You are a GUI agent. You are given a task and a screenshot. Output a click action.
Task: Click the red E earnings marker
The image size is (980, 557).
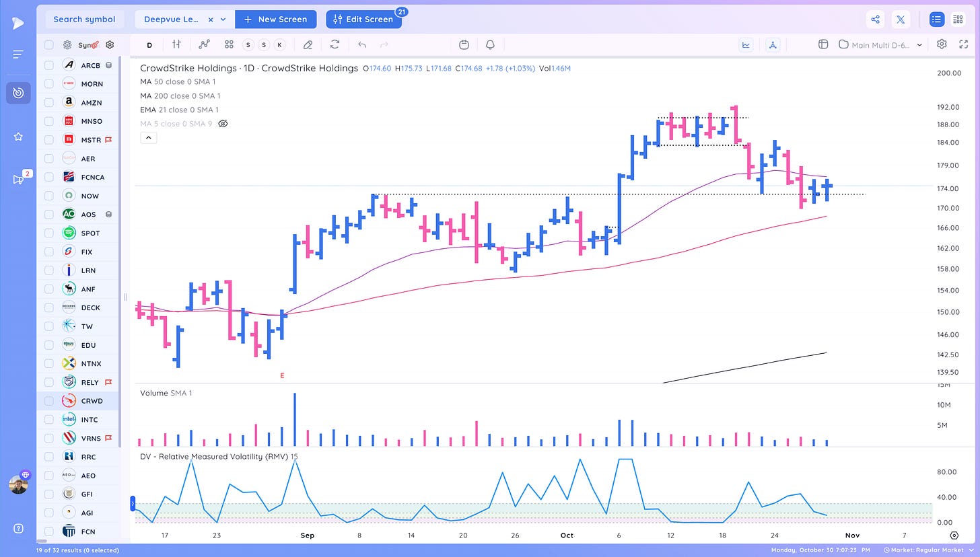pyautogui.click(x=282, y=376)
